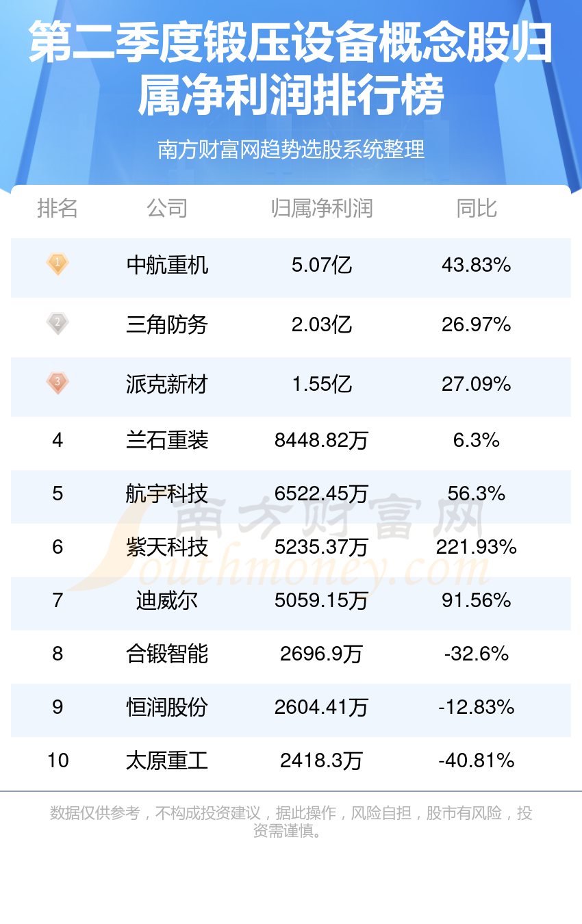Click 合锻智能 profit value 2696.9万
Screen dimensions: 582x924
(322, 654)
